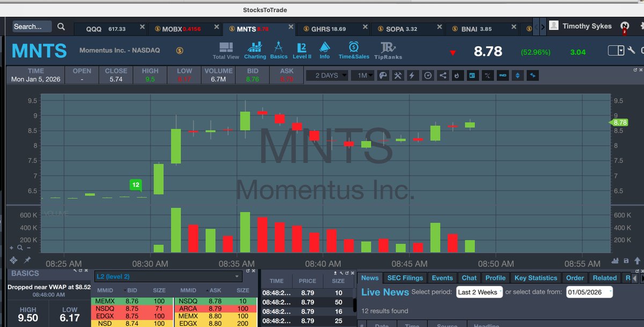
Task: Sort Level 2 by ASK column
Action: [x=215, y=290]
